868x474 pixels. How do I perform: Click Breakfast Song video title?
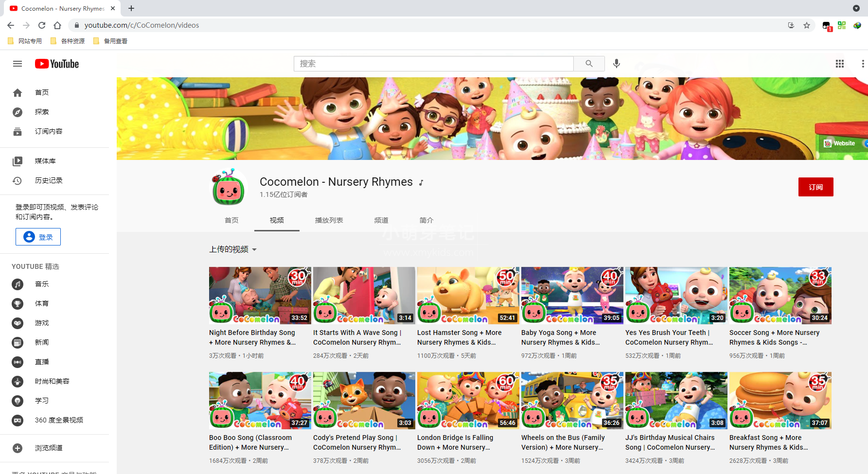point(769,442)
